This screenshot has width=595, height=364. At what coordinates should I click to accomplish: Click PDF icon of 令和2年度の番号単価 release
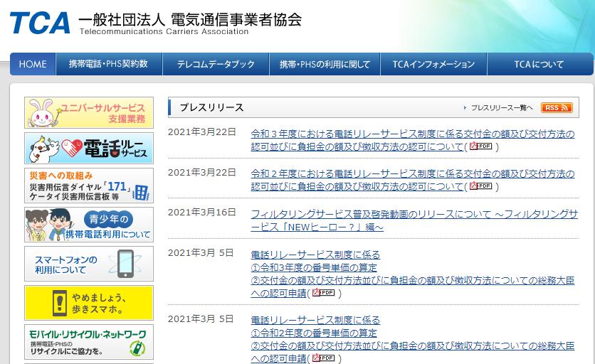[323, 358]
